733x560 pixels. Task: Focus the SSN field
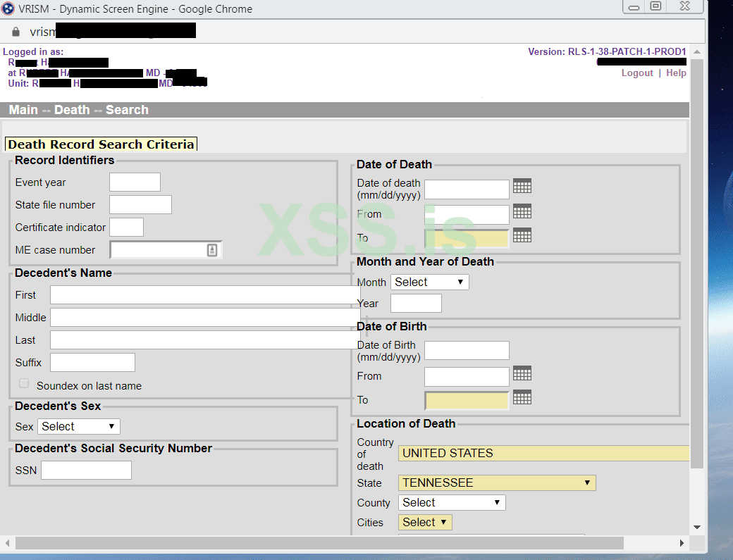[x=87, y=470]
